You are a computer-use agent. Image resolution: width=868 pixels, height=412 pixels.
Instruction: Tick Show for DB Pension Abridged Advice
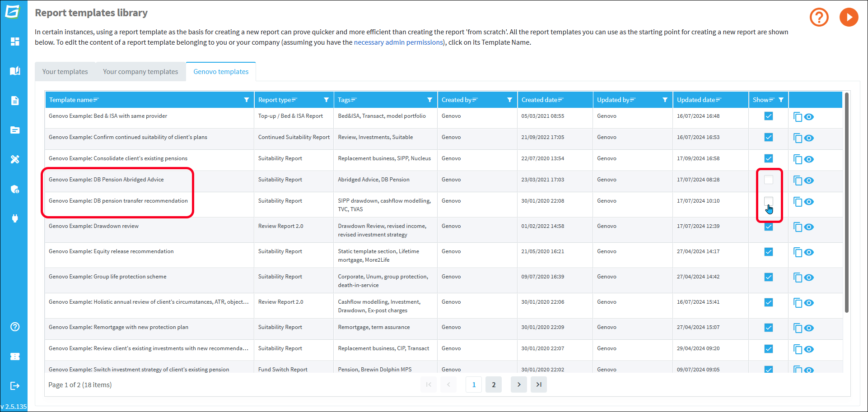(769, 180)
